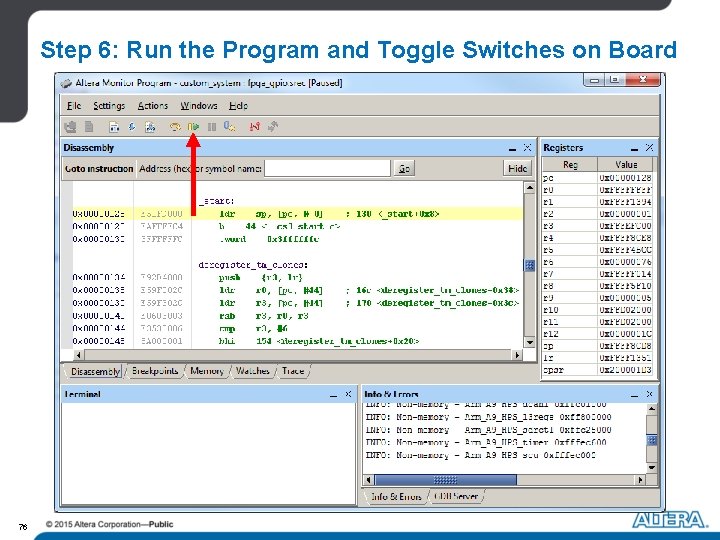
Task: Click Info & Errors horizontal scrollbar thumb
Action: click(x=445, y=480)
